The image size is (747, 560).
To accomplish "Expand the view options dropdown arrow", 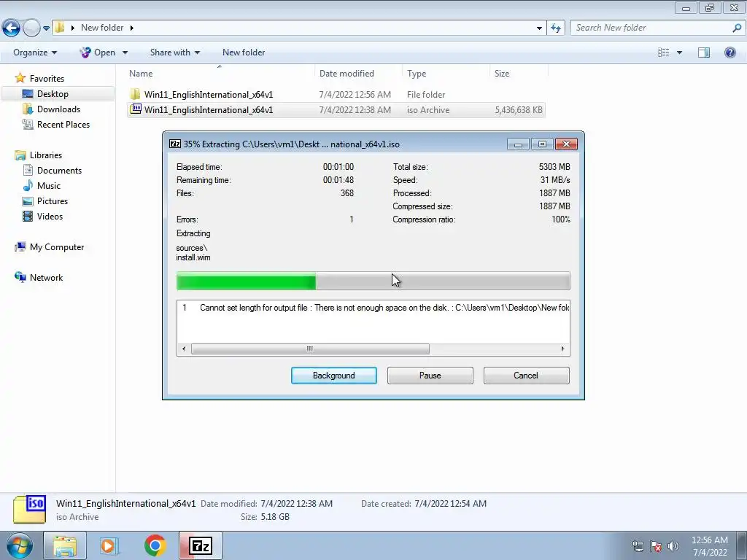I will 679,52.
